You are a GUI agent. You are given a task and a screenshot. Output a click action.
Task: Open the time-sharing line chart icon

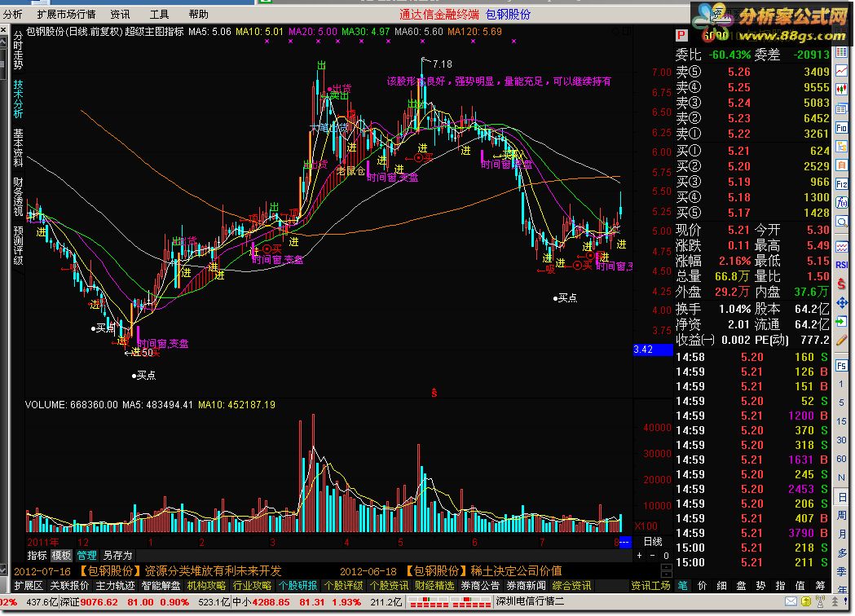coord(841,70)
